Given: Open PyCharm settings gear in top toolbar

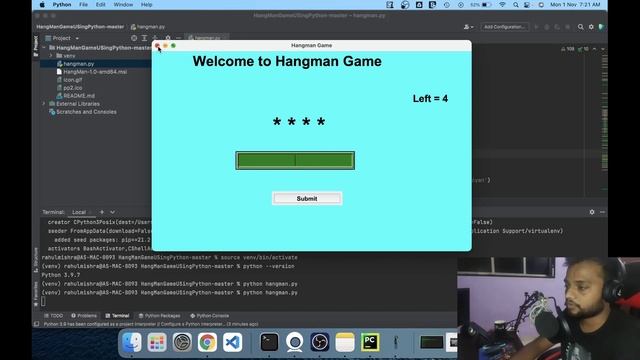Looking at the screenshot, I should [x=591, y=27].
